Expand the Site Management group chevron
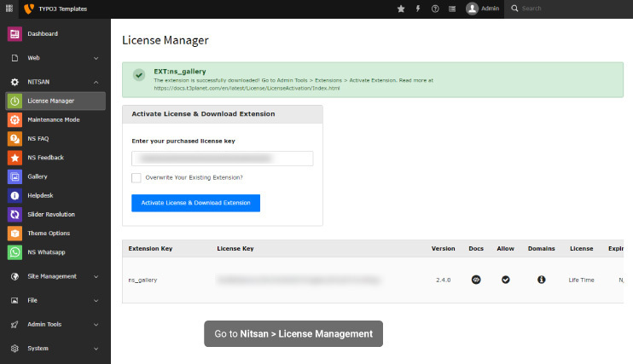Image resolution: width=633 pixels, height=364 pixels. pyautogui.click(x=96, y=276)
